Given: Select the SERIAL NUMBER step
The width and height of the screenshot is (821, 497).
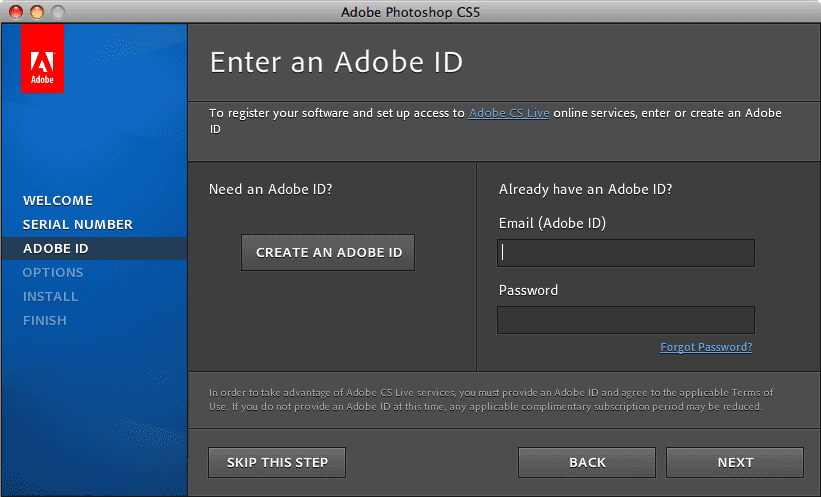Looking at the screenshot, I should [x=77, y=225].
